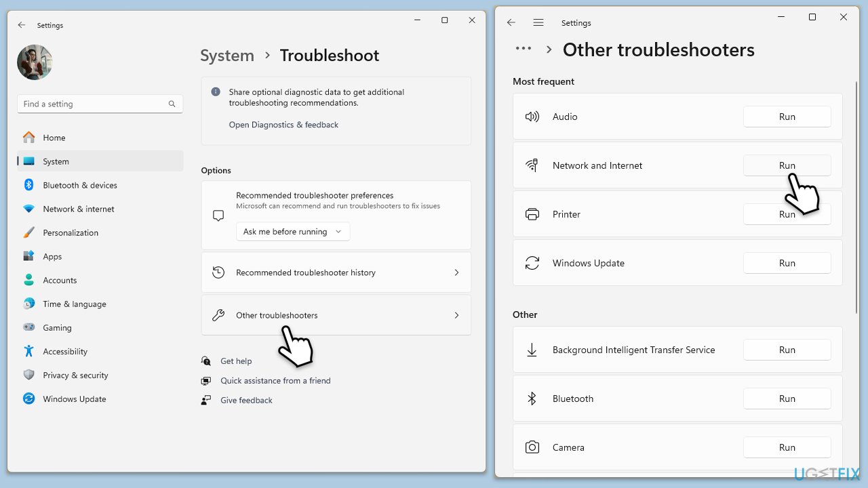Select the Gaming sidebar item
The width and height of the screenshot is (868, 488).
point(57,327)
